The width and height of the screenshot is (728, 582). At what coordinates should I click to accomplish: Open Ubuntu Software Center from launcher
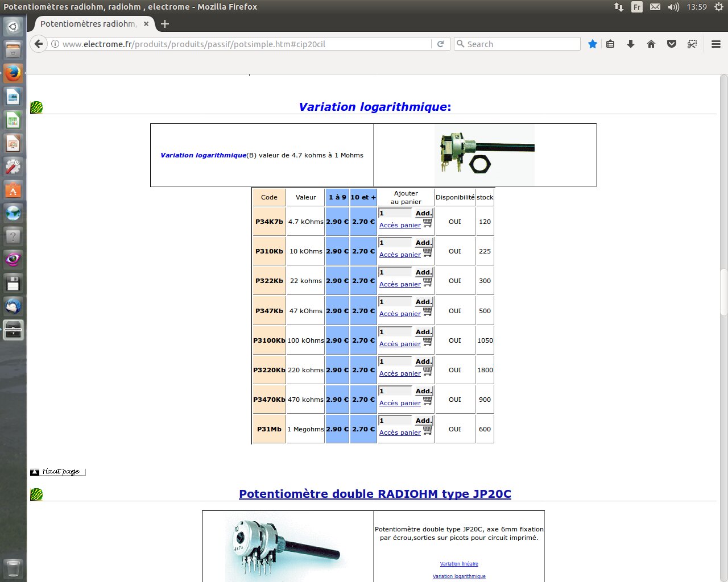pyautogui.click(x=13, y=190)
